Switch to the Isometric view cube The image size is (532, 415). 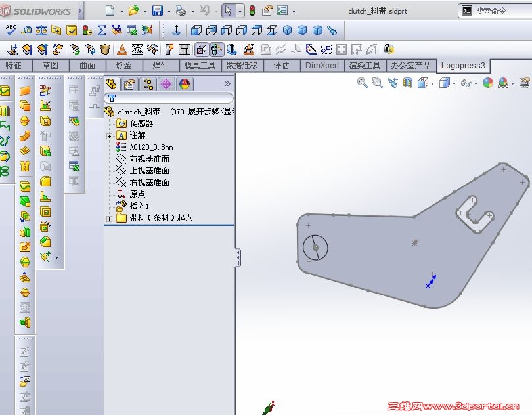coord(288,30)
